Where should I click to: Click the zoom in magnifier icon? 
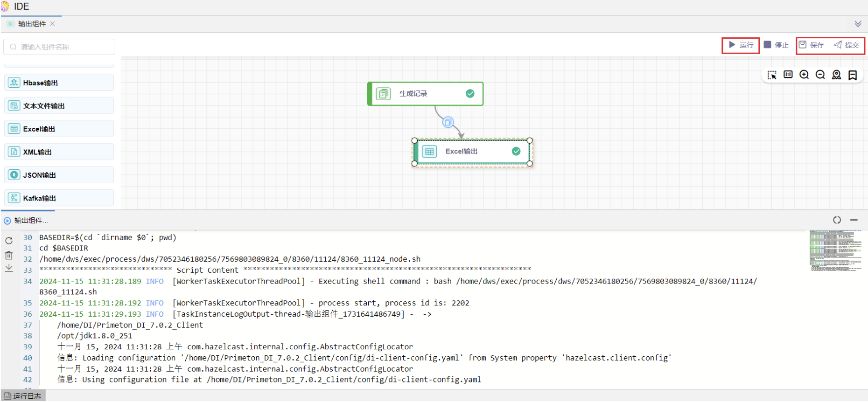pos(804,75)
